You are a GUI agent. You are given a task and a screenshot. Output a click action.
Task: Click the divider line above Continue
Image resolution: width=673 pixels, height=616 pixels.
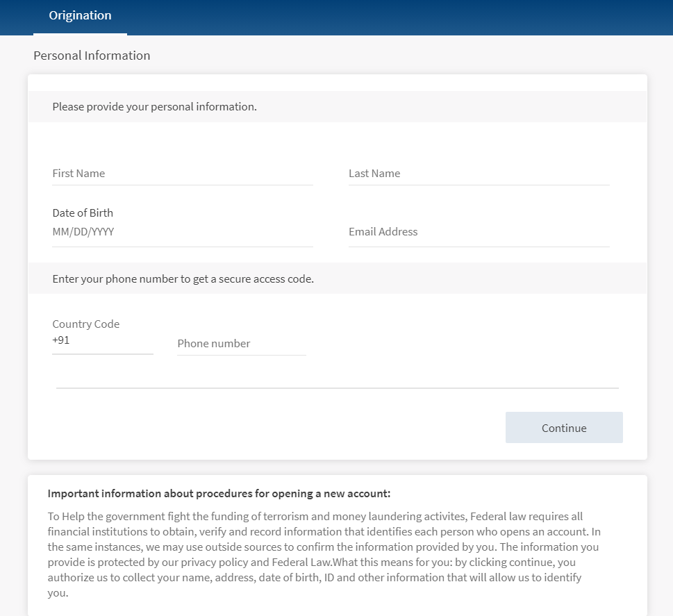click(x=337, y=388)
